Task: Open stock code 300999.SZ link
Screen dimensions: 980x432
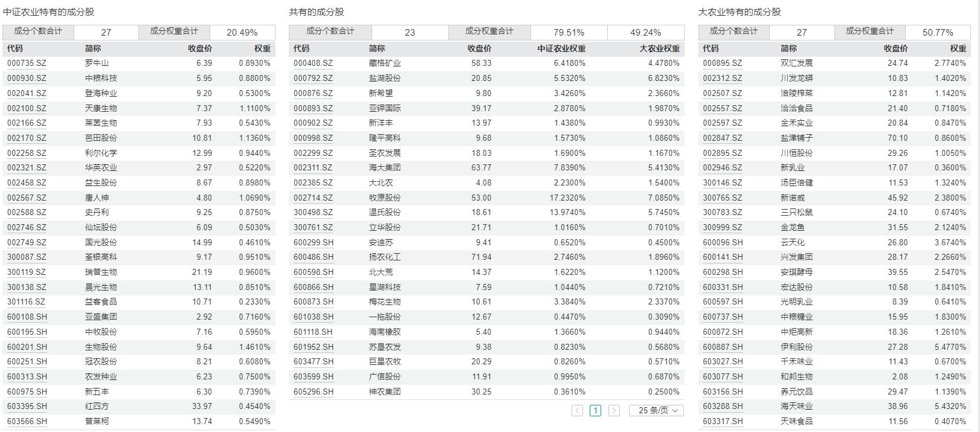Action: pos(723,227)
